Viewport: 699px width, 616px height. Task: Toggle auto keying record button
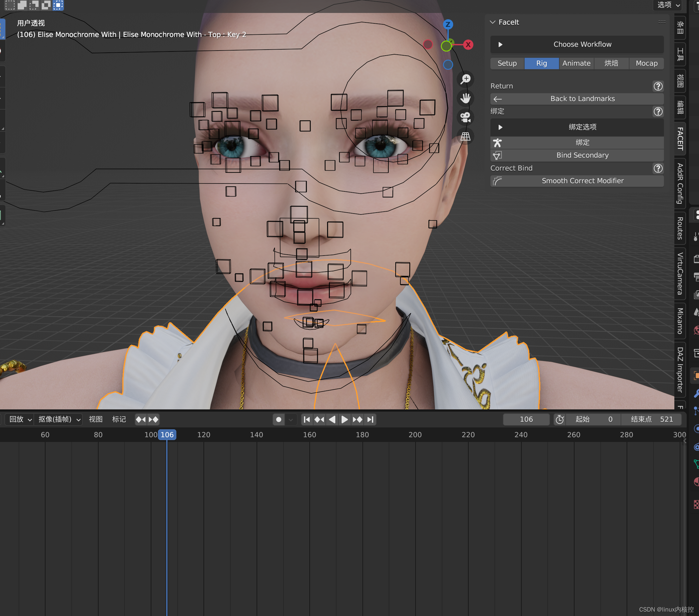(x=278, y=420)
